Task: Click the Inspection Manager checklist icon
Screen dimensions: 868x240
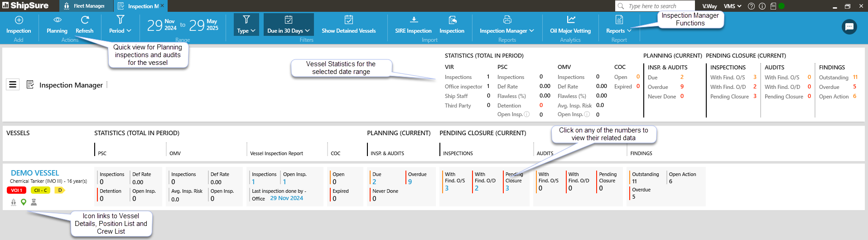Action: 30,84
